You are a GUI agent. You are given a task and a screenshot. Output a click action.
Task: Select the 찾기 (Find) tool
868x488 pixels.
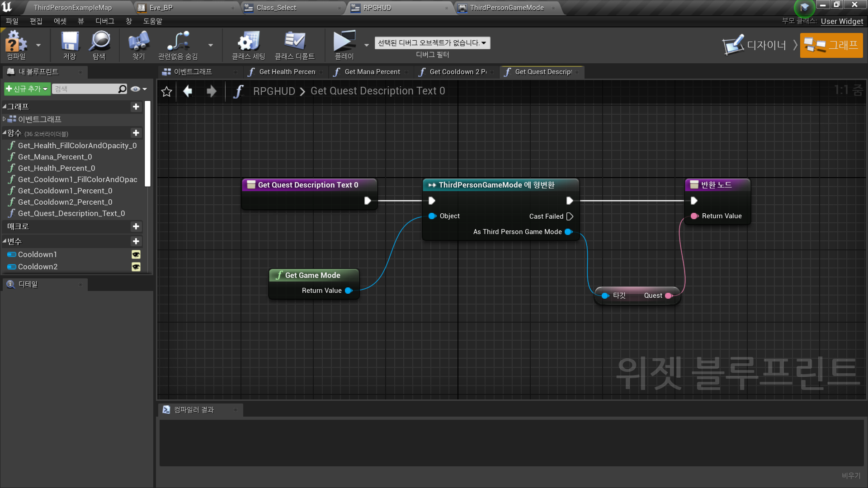[x=138, y=44]
